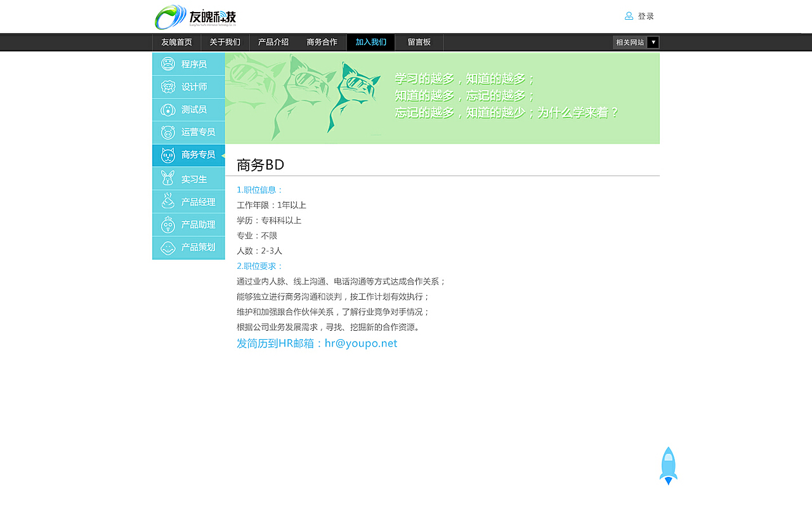Click the 实习生 rabbit icon
This screenshot has width=812, height=508.
point(168,178)
